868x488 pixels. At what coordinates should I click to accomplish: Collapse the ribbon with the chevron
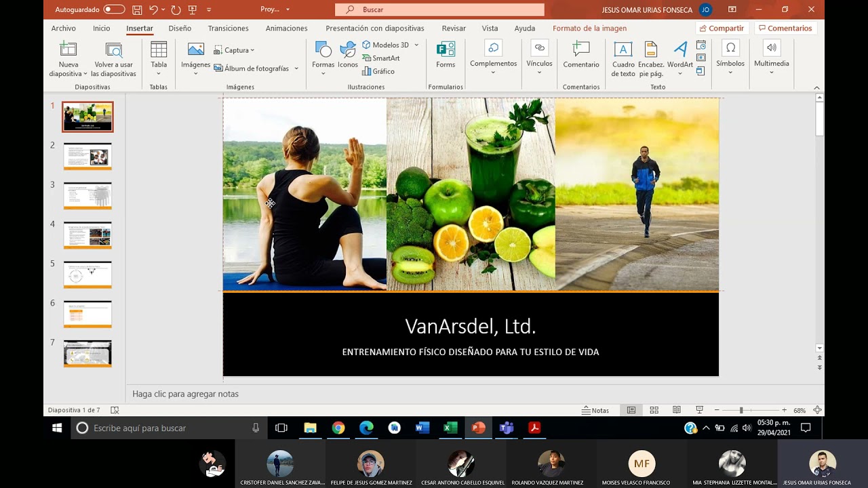point(816,87)
